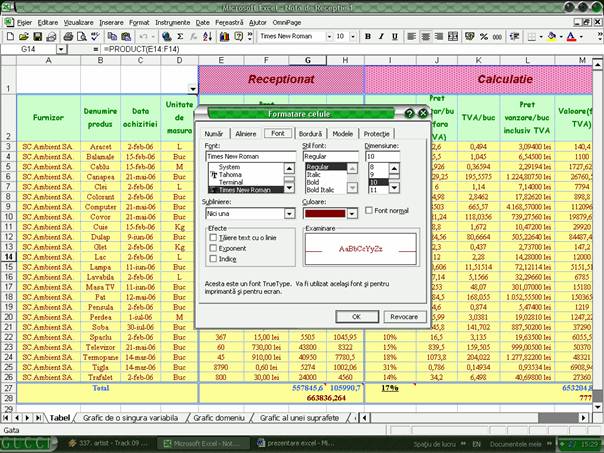Open the Fill Color dropdown arrow
The image size is (604, 453).
click(561, 37)
